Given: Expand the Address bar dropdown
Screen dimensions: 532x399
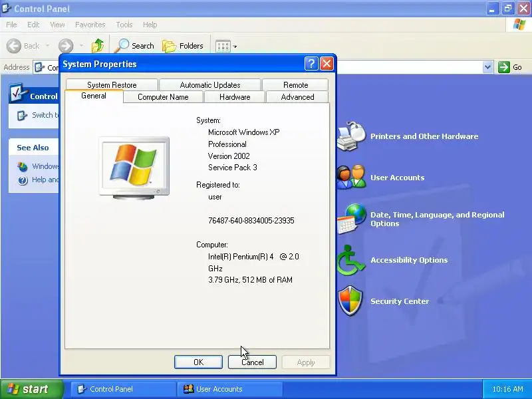Looking at the screenshot, I should click(x=487, y=67).
